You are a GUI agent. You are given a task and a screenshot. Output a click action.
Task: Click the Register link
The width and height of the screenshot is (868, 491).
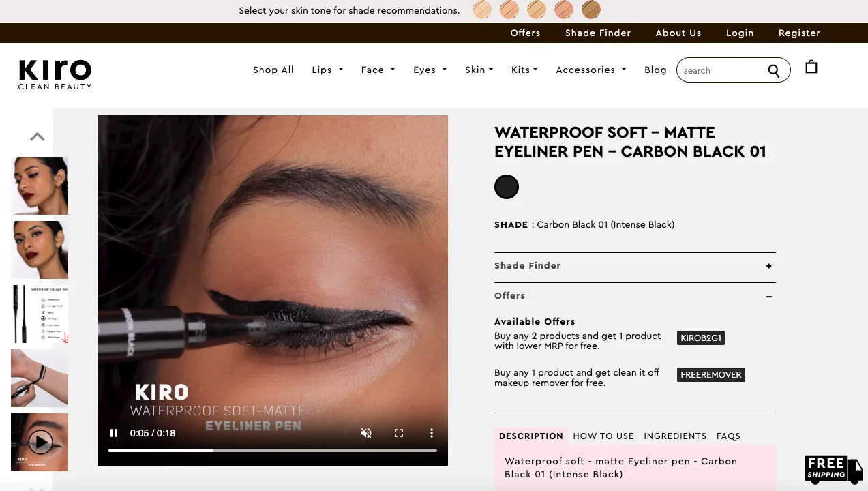(x=799, y=33)
